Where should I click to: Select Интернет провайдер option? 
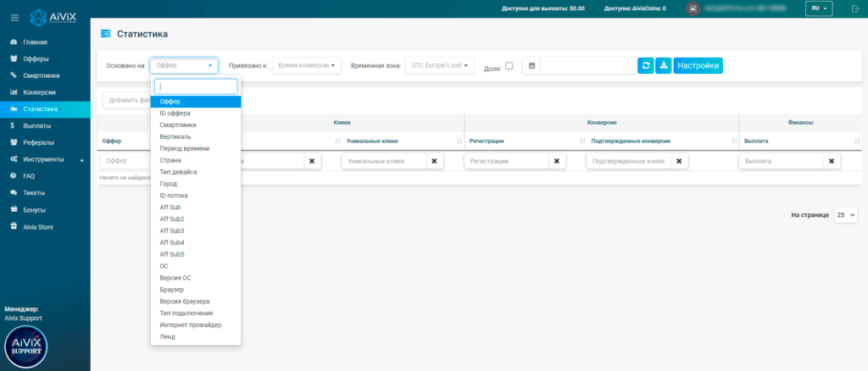pyautogui.click(x=196, y=325)
